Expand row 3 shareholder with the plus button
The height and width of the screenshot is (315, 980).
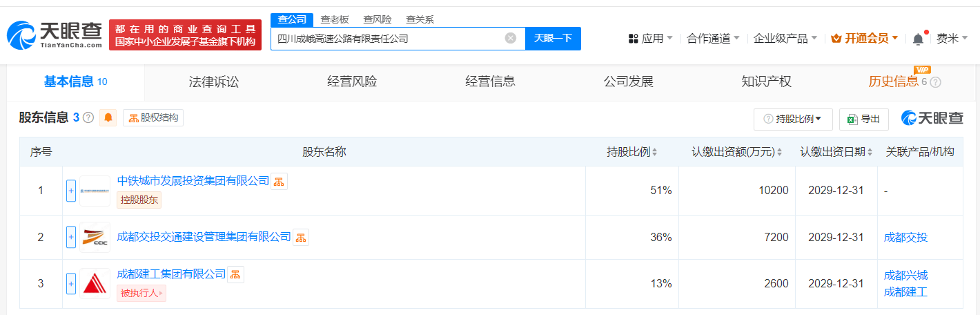71,284
